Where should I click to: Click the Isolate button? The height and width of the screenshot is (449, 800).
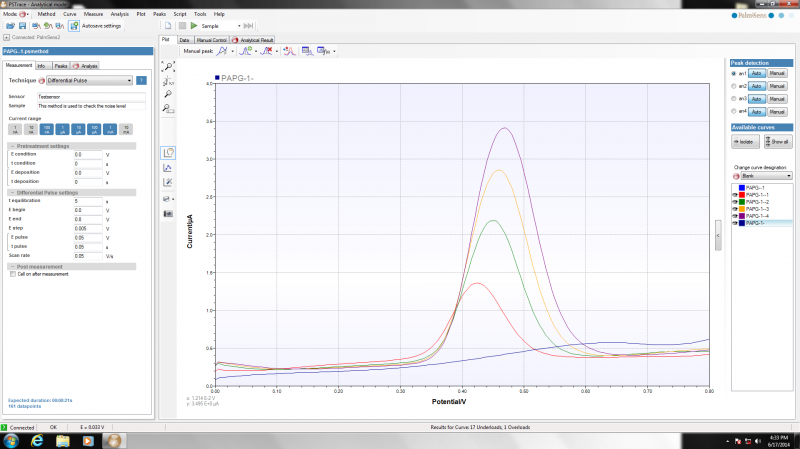(x=745, y=141)
